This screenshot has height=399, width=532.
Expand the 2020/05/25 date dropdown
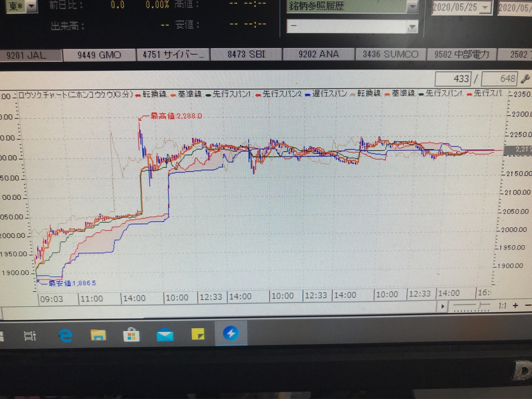(x=485, y=8)
